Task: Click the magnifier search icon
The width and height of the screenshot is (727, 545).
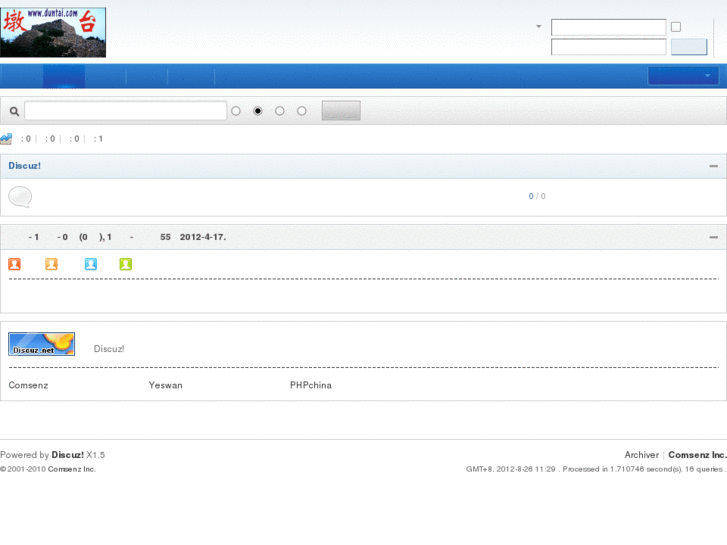Action: [x=14, y=111]
